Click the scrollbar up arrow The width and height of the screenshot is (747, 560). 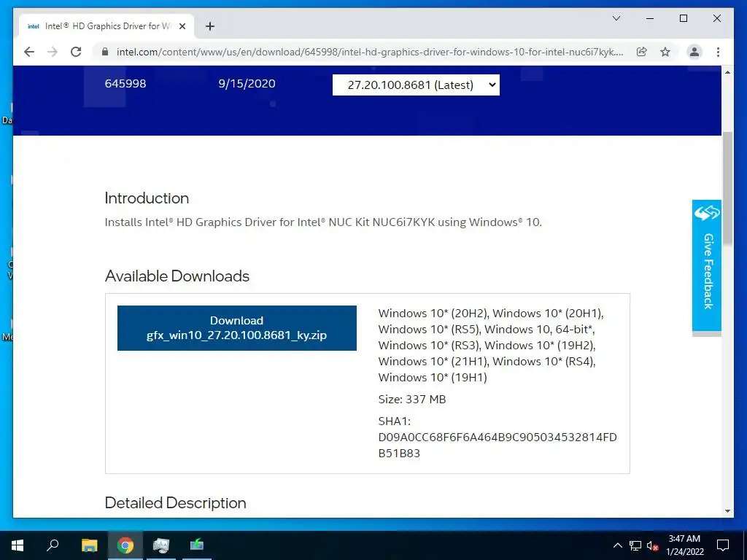coord(727,72)
